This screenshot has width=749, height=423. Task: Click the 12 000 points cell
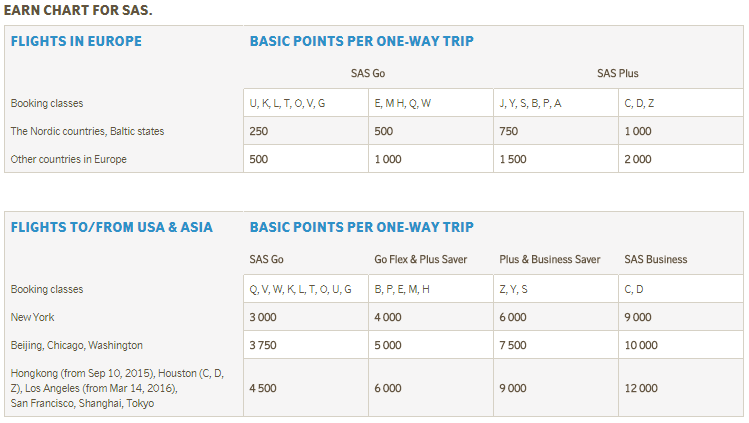coord(641,388)
